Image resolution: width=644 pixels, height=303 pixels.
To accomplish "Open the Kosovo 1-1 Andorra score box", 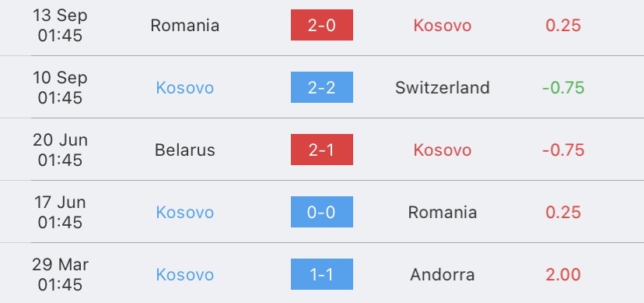I will click(x=321, y=274).
